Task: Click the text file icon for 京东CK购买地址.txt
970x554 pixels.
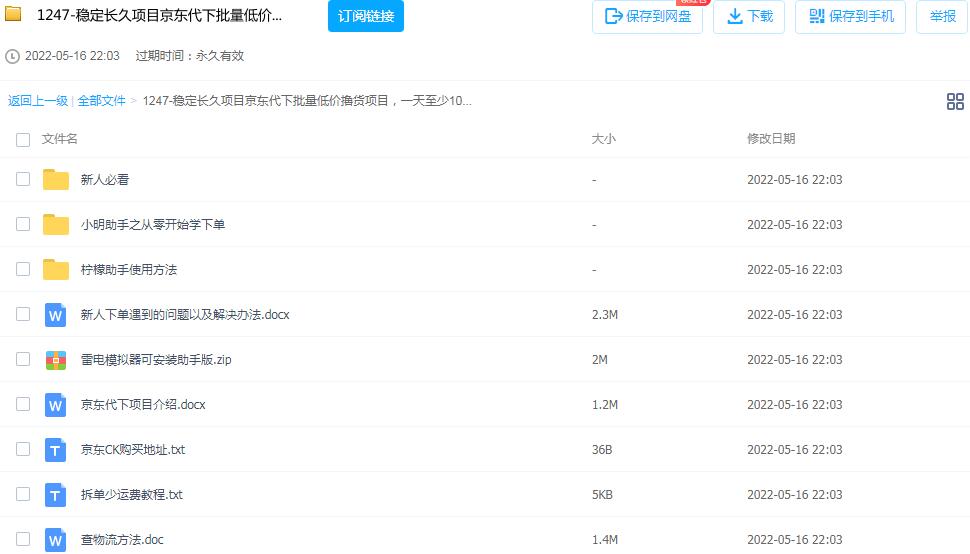Action: click(x=56, y=450)
